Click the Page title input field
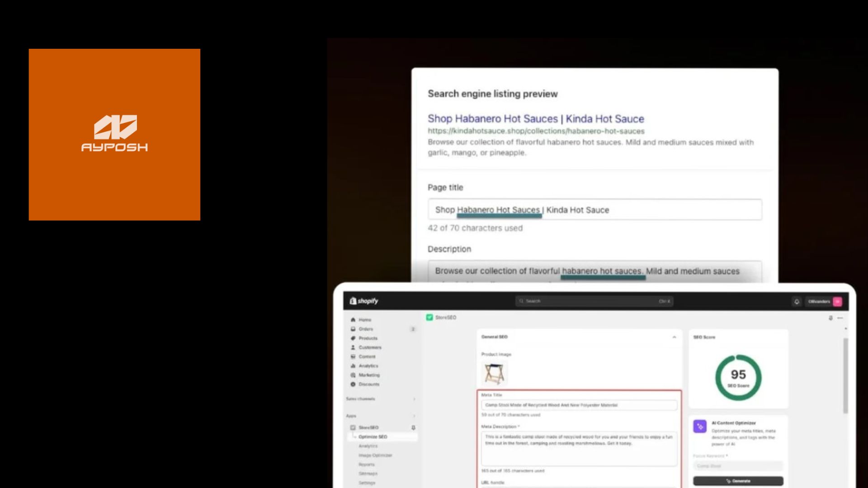 (595, 210)
